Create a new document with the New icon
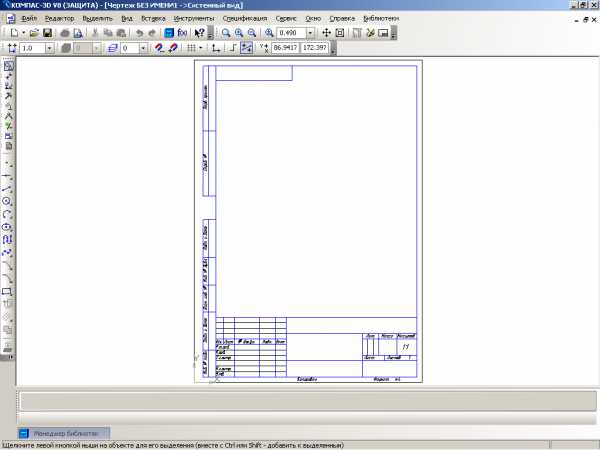 [x=15, y=33]
